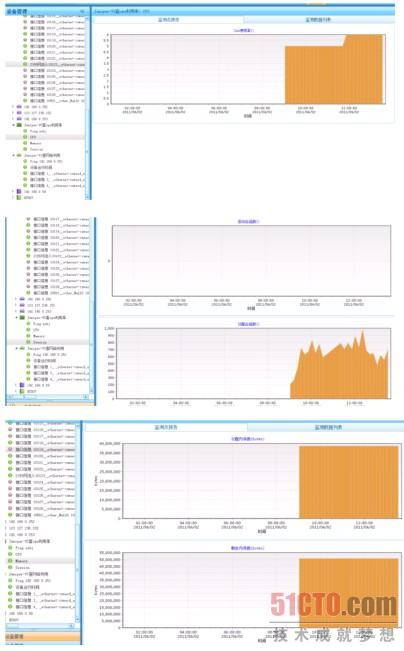
Task: Open 监测数据列表 tab in CPU view
Action: [318, 20]
